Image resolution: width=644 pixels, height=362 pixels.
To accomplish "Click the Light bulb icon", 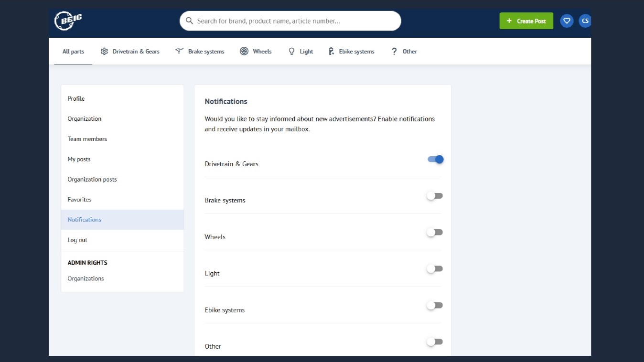I will tap(291, 52).
